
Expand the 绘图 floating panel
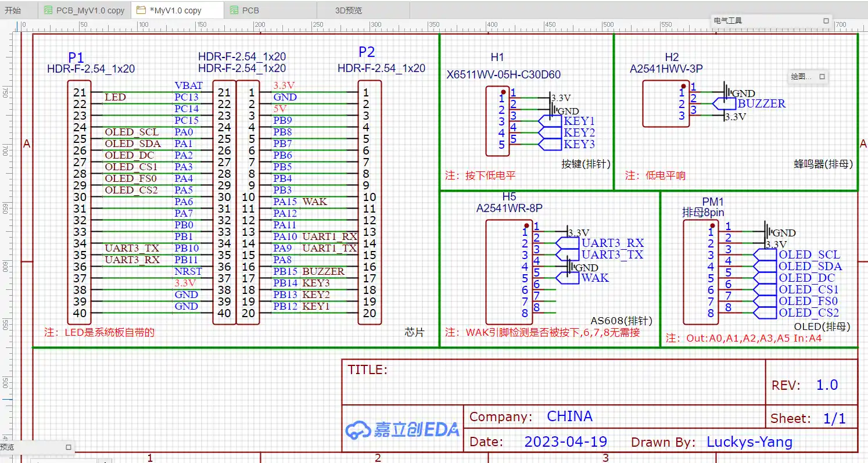coord(822,77)
